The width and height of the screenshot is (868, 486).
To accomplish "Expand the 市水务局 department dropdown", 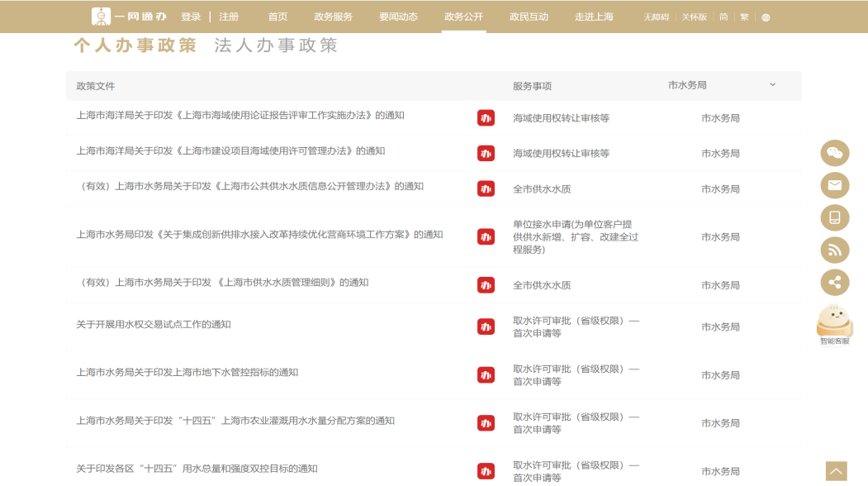I will [772, 85].
